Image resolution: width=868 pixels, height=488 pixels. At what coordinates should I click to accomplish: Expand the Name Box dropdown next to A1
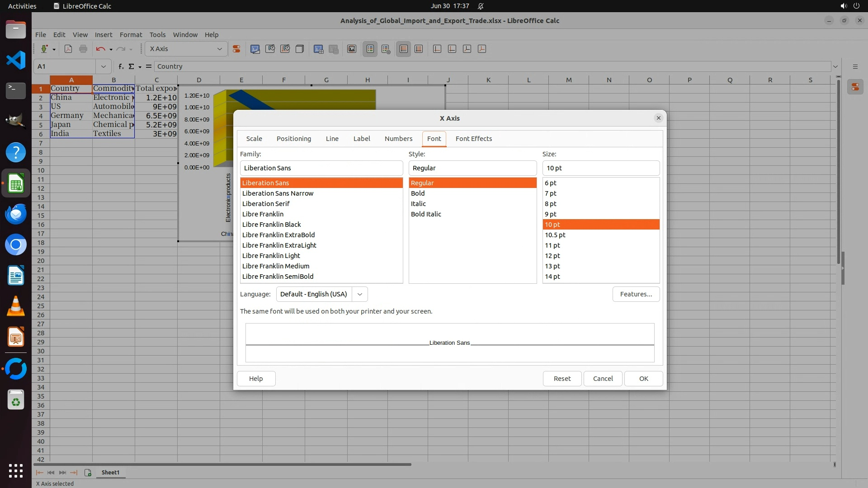(104, 66)
